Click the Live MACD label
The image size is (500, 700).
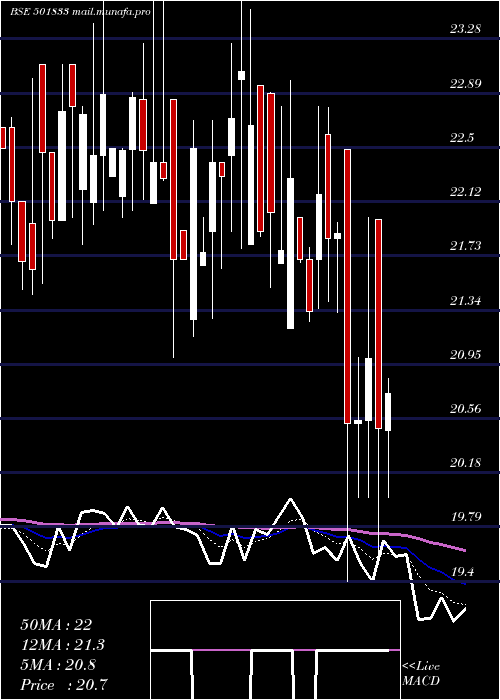click(421, 674)
